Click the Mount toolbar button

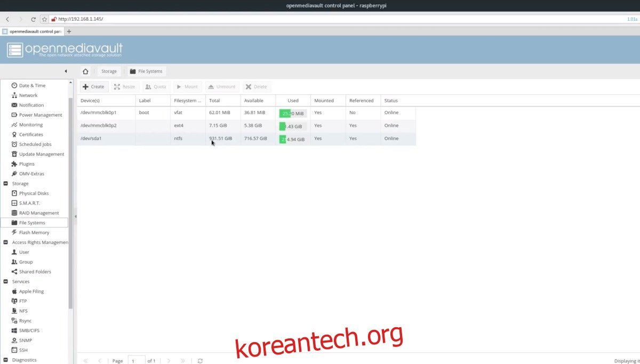click(187, 87)
